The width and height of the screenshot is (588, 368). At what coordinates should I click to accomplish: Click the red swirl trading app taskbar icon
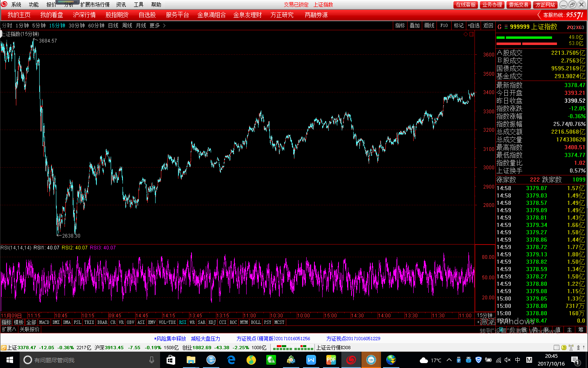pos(351,360)
